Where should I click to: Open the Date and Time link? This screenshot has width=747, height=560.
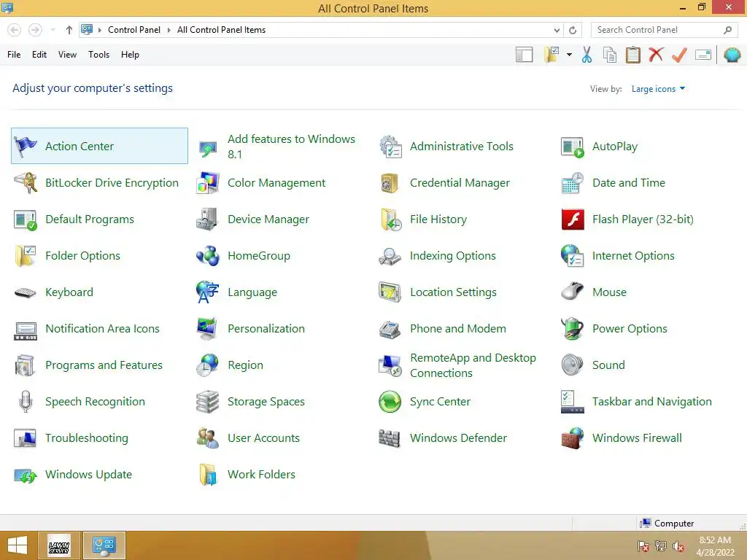point(628,183)
